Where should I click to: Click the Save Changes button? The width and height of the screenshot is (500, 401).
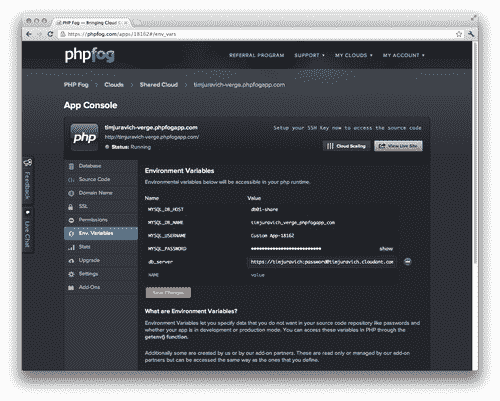point(168,293)
